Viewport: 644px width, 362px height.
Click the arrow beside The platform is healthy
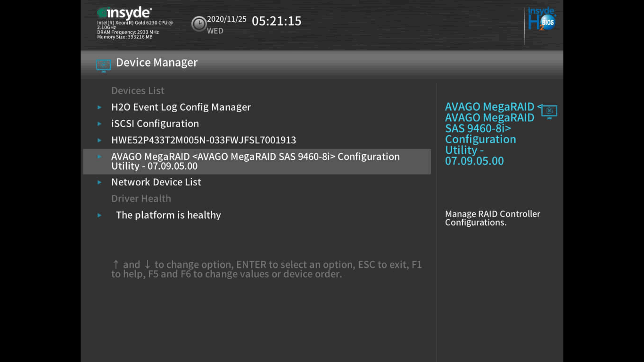99,215
